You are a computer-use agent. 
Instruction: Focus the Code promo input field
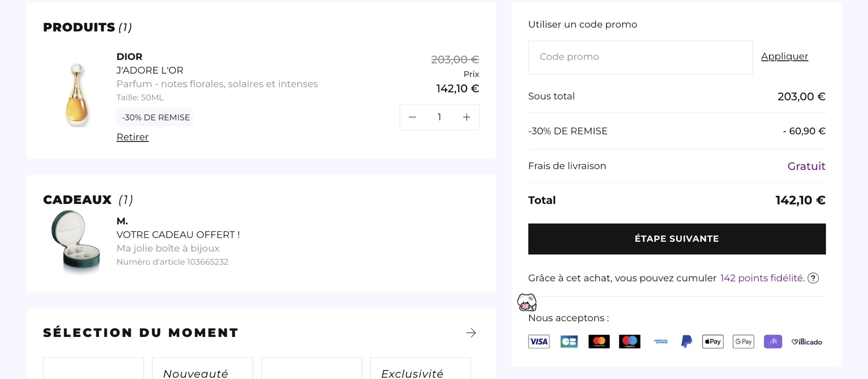coord(640,57)
